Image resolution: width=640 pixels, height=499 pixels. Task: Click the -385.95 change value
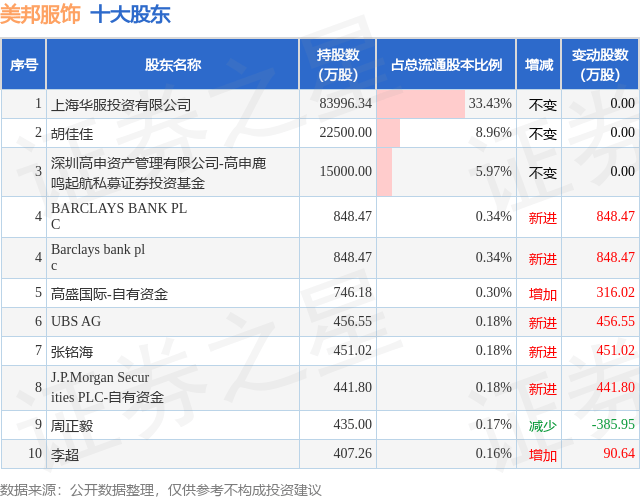pyautogui.click(x=610, y=425)
